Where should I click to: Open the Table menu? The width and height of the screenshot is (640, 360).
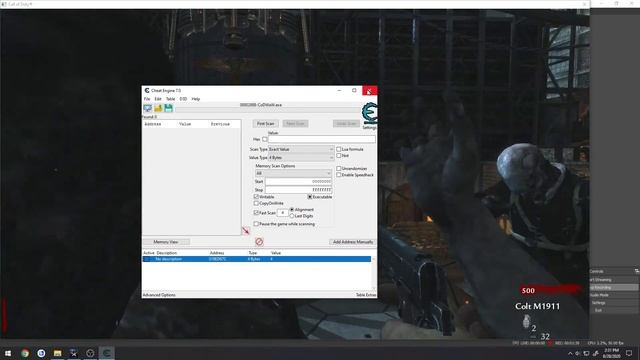coord(171,99)
